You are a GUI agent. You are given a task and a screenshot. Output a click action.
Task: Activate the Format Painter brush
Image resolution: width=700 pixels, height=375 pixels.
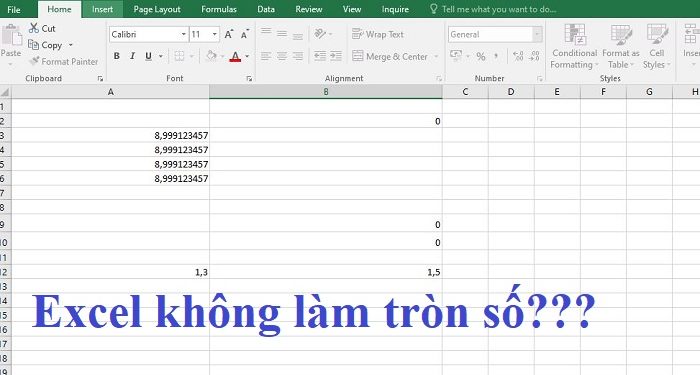34,61
